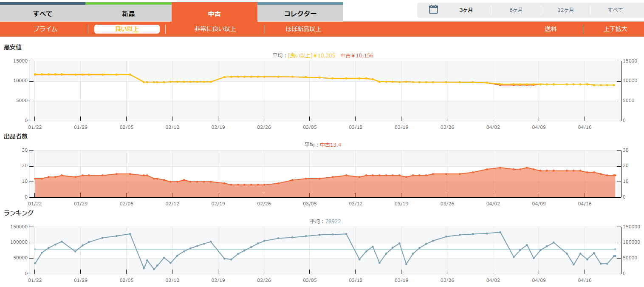Toggle the 良い以上 condition filter
The height and width of the screenshot is (287, 644).
(127, 29)
